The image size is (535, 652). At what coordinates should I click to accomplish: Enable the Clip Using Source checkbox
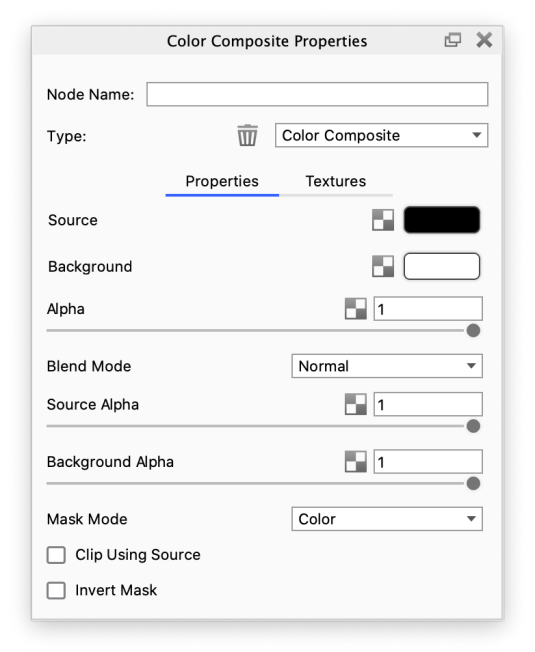[56, 555]
